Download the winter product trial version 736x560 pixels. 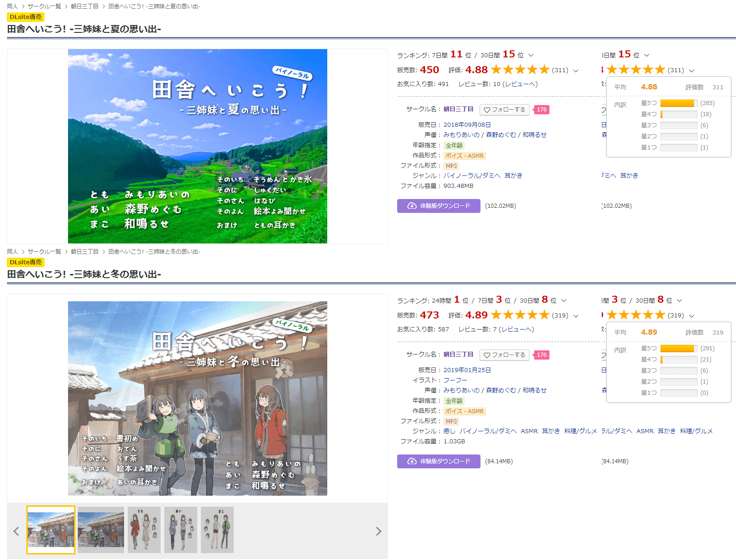tap(438, 461)
